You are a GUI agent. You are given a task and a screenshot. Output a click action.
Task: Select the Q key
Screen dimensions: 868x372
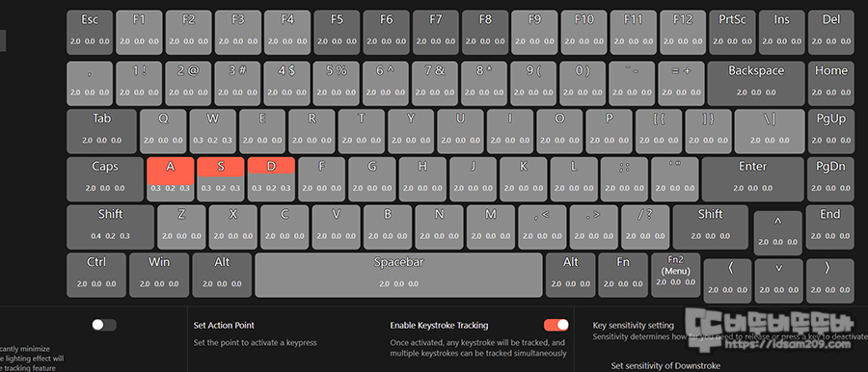tap(163, 132)
